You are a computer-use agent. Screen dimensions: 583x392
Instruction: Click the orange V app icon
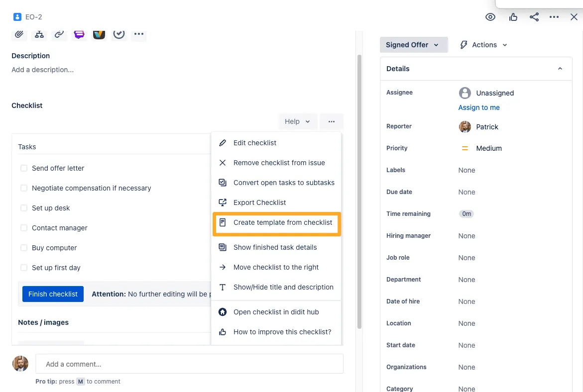tap(99, 34)
